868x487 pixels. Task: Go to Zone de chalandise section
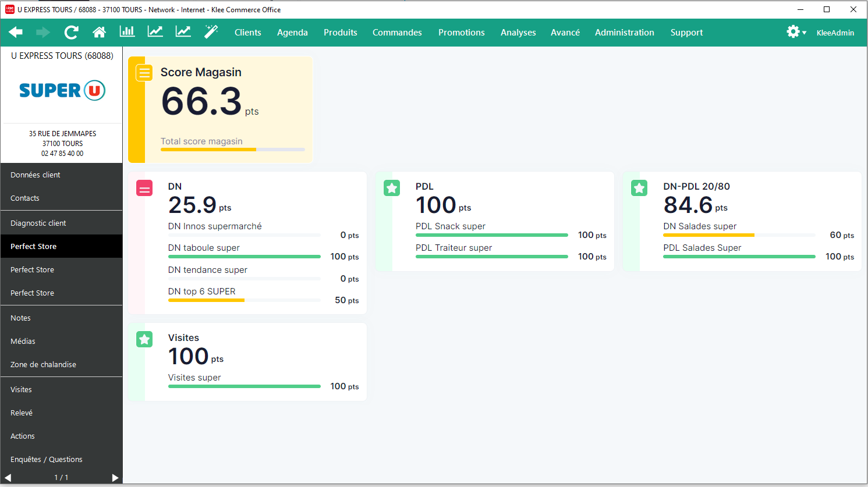[43, 364]
